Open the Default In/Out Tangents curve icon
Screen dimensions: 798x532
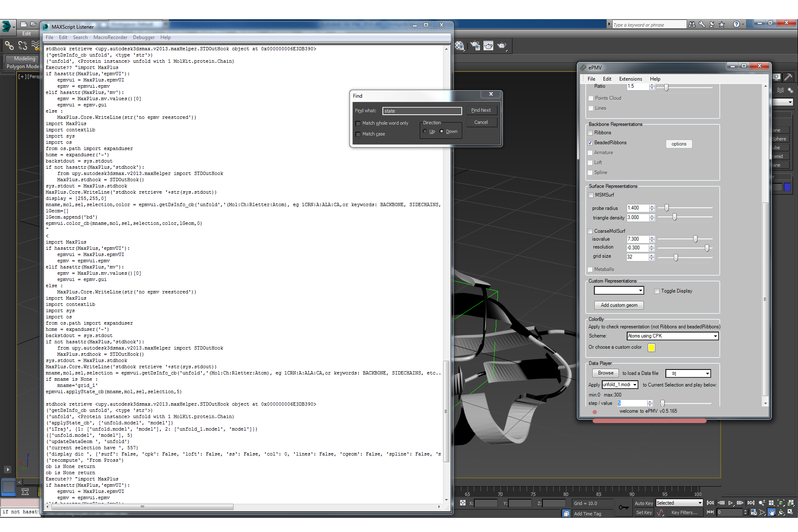[x=660, y=512]
